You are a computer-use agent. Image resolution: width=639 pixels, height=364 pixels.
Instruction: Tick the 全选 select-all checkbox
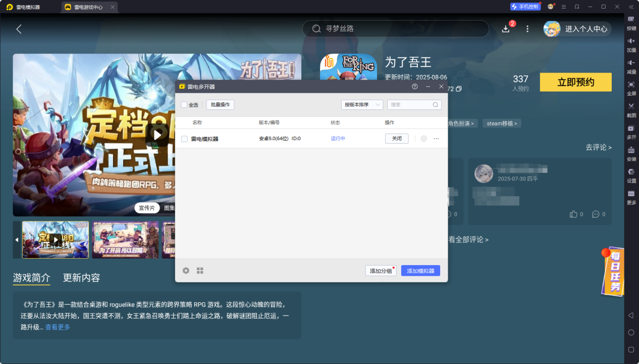pyautogui.click(x=184, y=105)
